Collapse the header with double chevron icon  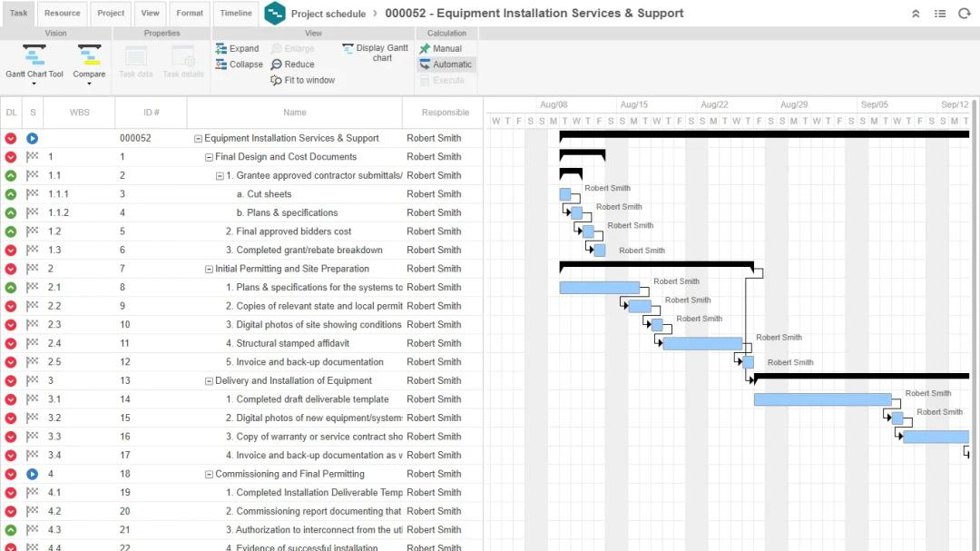pyautogui.click(x=916, y=14)
